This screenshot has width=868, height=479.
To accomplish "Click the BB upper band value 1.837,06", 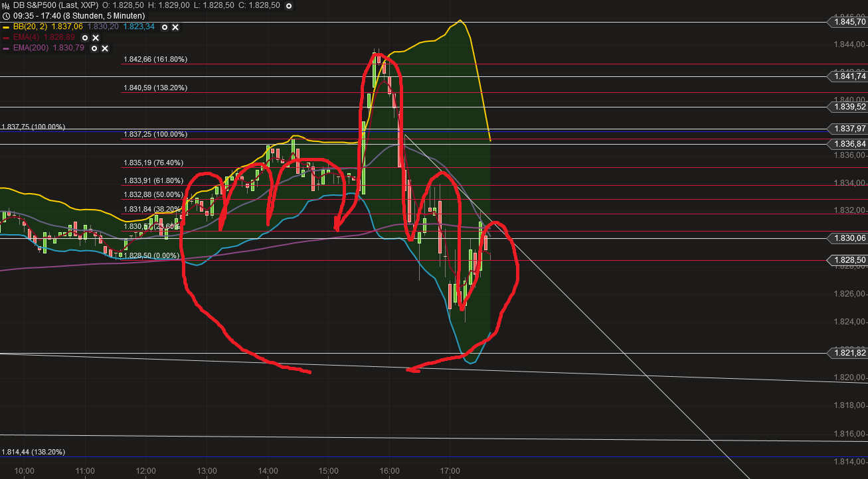I will click(x=67, y=27).
